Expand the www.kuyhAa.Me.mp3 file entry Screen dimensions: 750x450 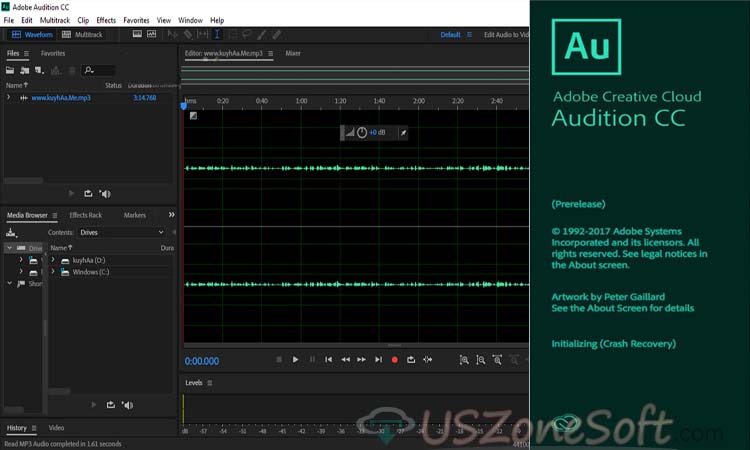[x=8, y=98]
